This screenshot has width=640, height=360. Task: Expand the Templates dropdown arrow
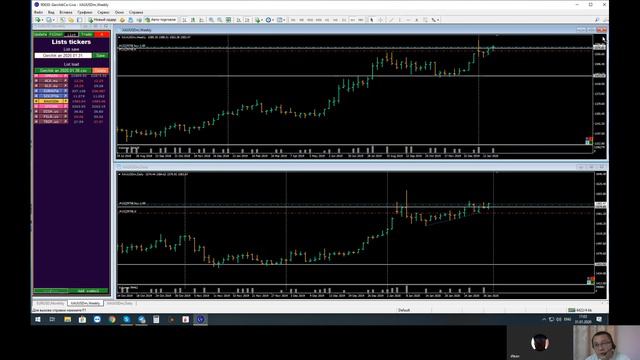[x=284, y=20]
